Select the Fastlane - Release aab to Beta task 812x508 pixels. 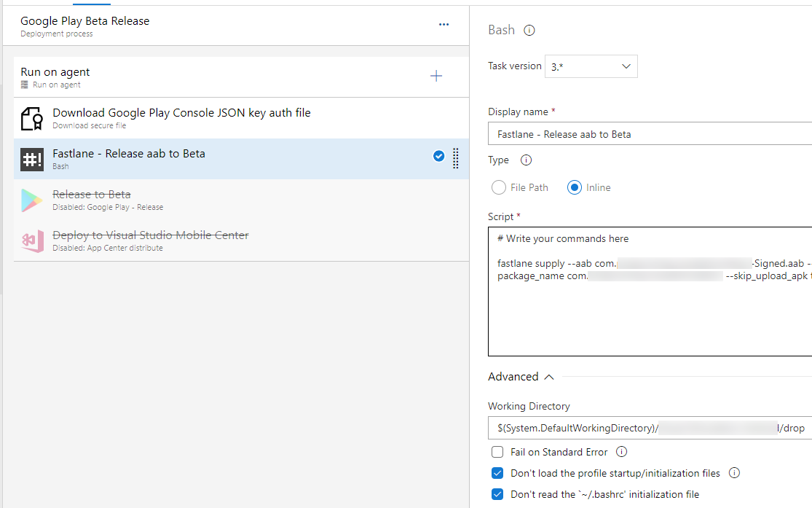(241, 159)
